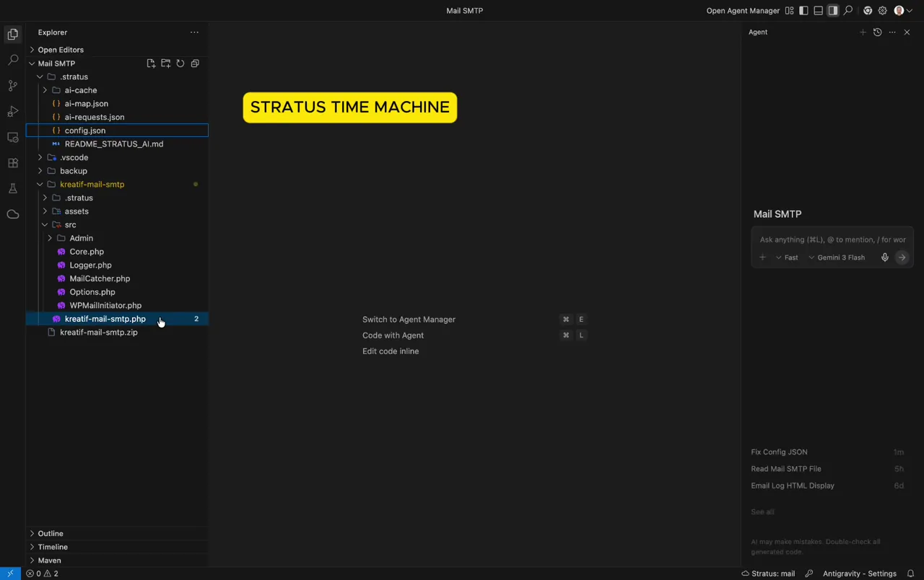The height and width of the screenshot is (580, 924).
Task: Click the microphone icon in Agent input
Action: coord(884,258)
